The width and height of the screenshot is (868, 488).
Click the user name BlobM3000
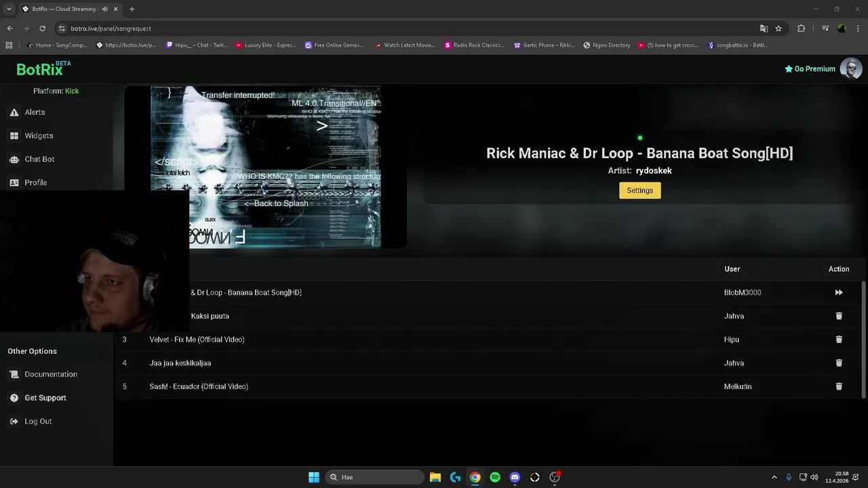[x=743, y=293]
